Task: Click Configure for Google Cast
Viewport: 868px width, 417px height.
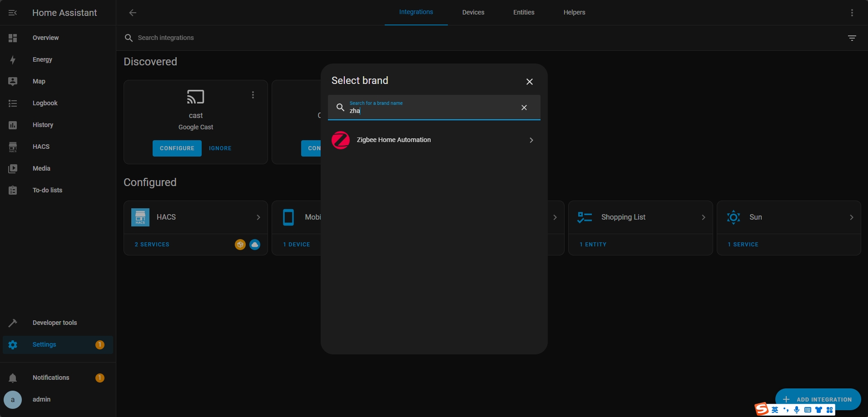Action: pos(177,148)
